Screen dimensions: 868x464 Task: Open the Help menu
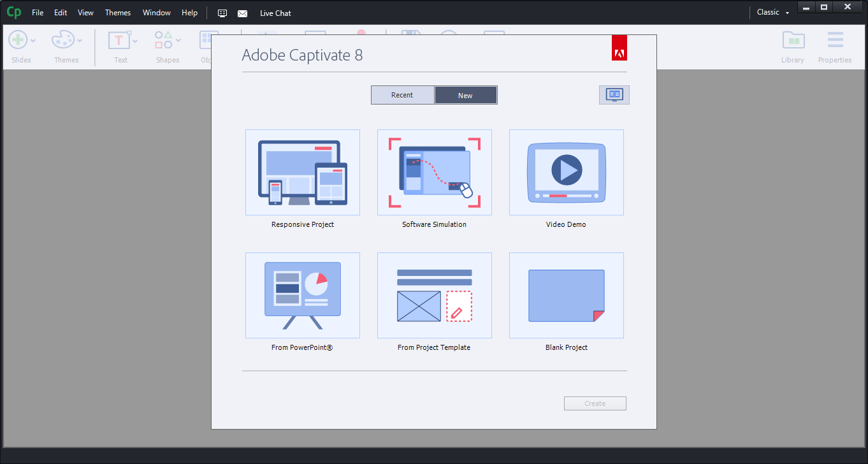click(189, 13)
